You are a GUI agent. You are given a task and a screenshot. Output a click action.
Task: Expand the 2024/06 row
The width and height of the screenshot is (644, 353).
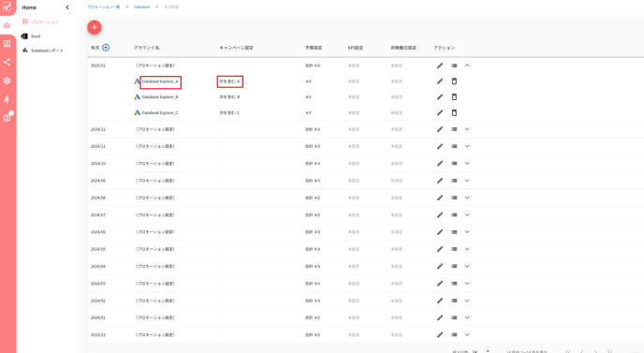(x=467, y=232)
